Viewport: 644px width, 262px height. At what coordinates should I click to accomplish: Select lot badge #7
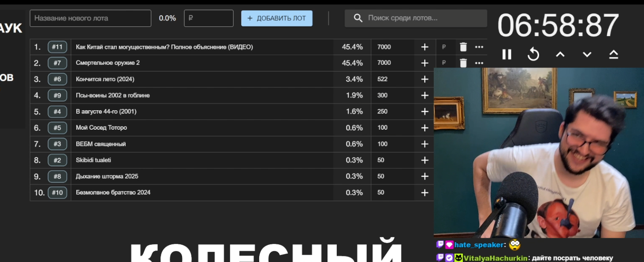[57, 63]
